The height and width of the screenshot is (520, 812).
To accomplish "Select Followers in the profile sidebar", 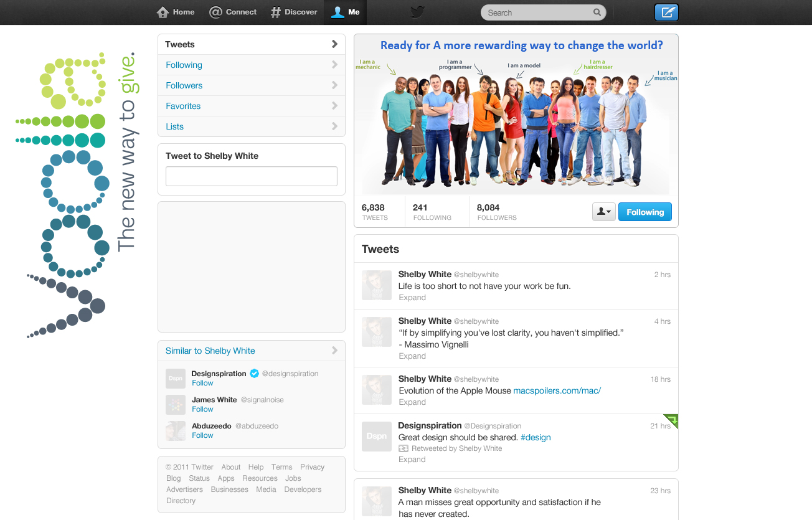I will coord(252,85).
